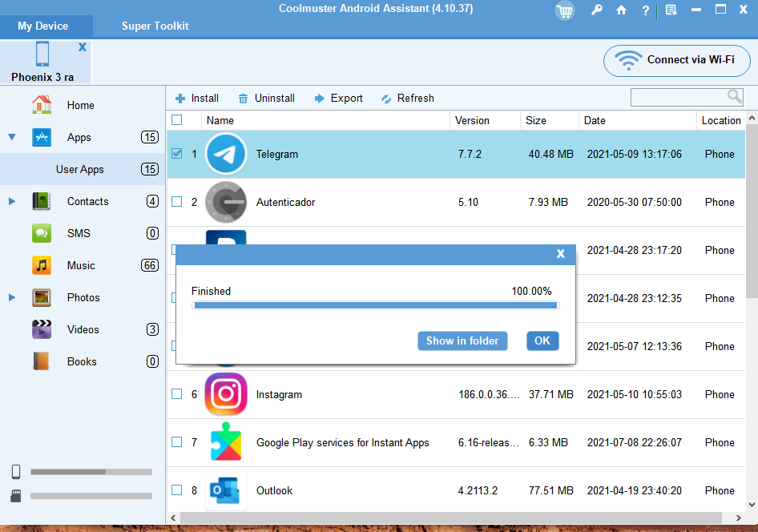Click the Telegram app icon
The height and width of the screenshot is (532, 758).
click(226, 154)
